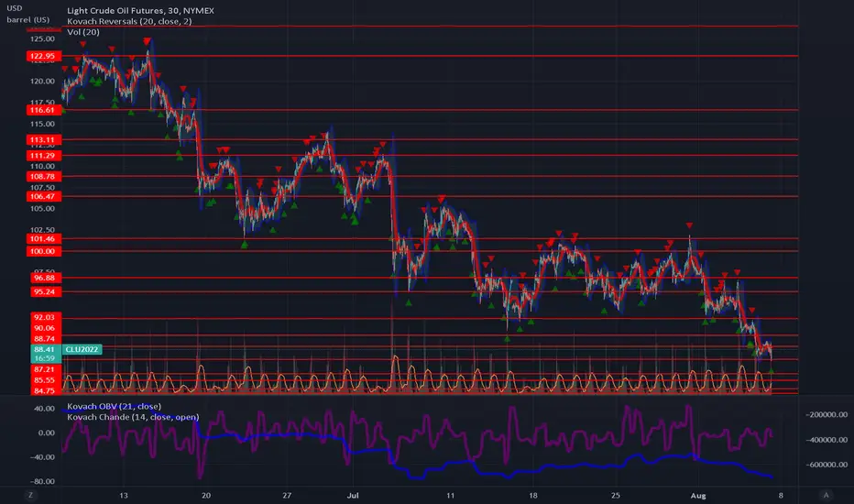Select the 106.47 red price level label

42,196
